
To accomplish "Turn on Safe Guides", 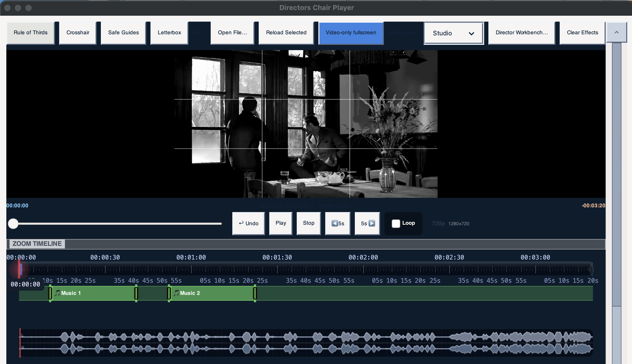I will [x=123, y=33].
